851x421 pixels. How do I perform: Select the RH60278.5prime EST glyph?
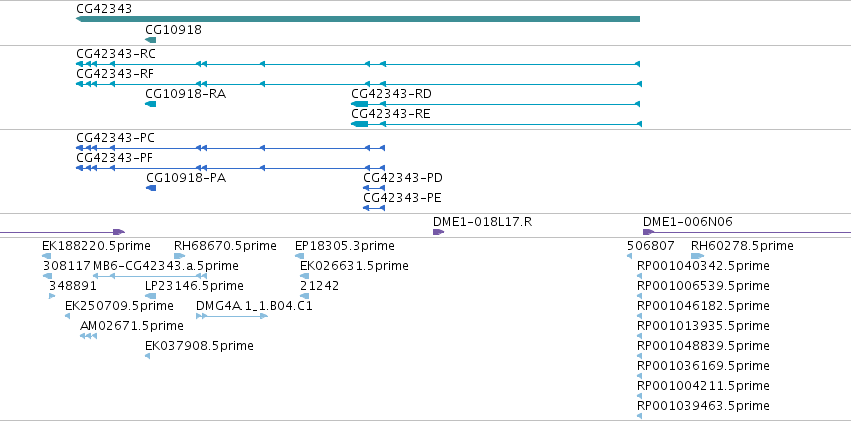click(697, 256)
